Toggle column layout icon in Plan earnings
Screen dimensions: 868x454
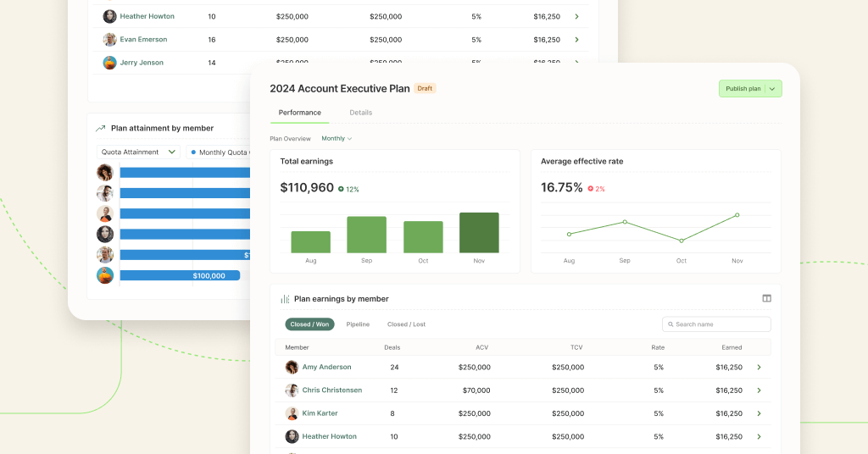766,299
